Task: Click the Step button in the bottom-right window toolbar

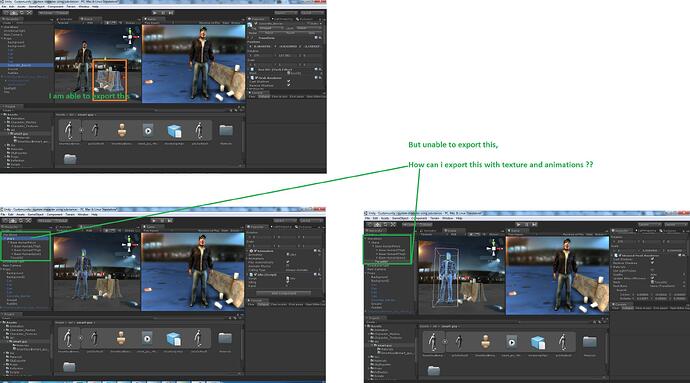Action: click(x=534, y=225)
